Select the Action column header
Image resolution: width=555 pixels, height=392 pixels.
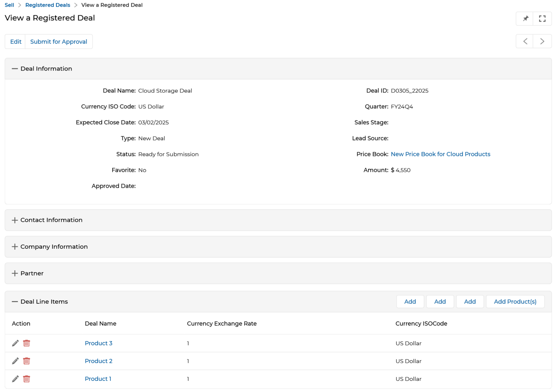(21, 323)
